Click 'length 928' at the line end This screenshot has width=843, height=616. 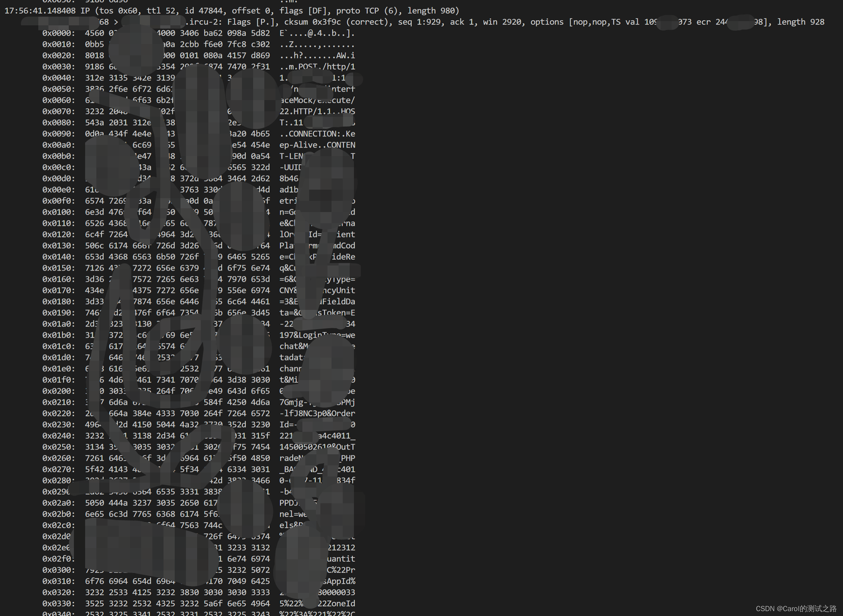(x=800, y=22)
